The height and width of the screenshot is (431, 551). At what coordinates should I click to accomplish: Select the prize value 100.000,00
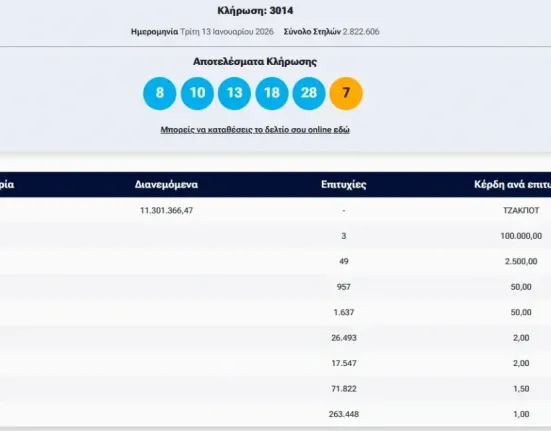point(521,236)
